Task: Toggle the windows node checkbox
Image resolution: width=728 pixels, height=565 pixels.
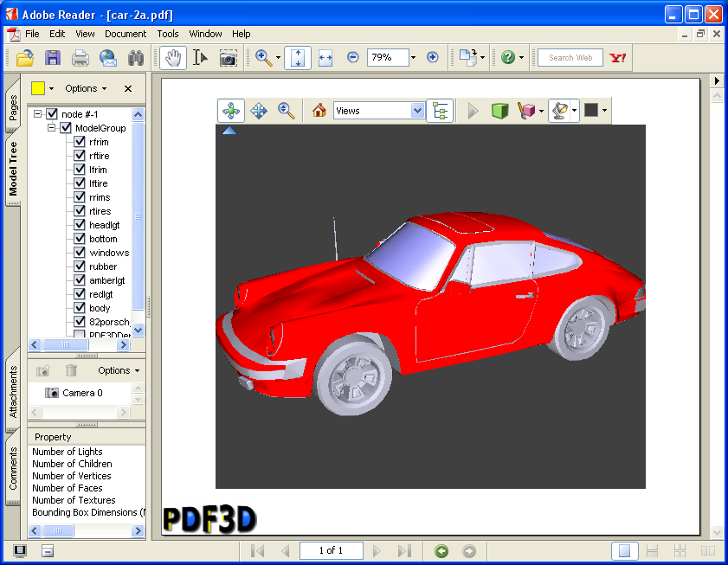Action: point(80,253)
